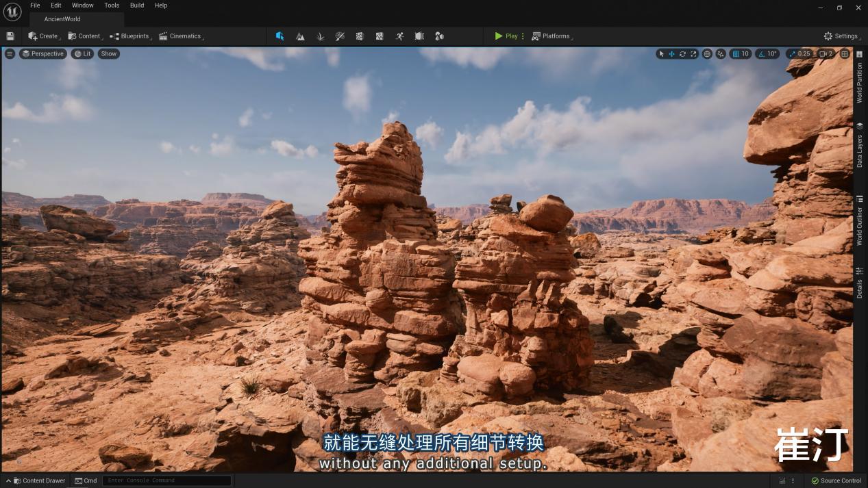Open the Perspective view mode dropdown
The image size is (868, 488).
(43, 54)
